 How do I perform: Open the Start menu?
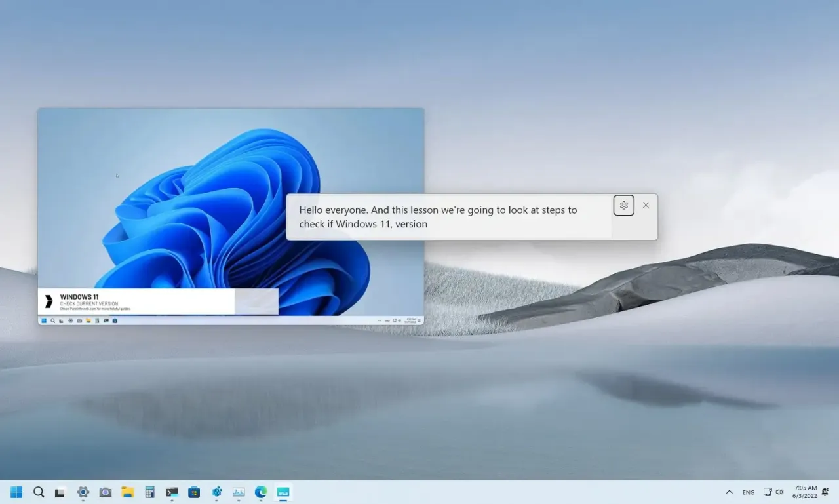click(x=16, y=492)
